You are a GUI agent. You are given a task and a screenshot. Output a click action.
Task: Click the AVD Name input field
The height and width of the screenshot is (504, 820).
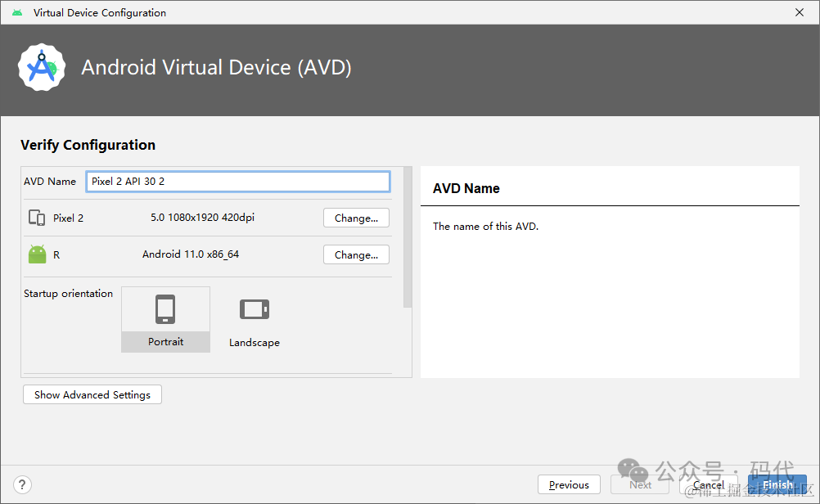238,182
